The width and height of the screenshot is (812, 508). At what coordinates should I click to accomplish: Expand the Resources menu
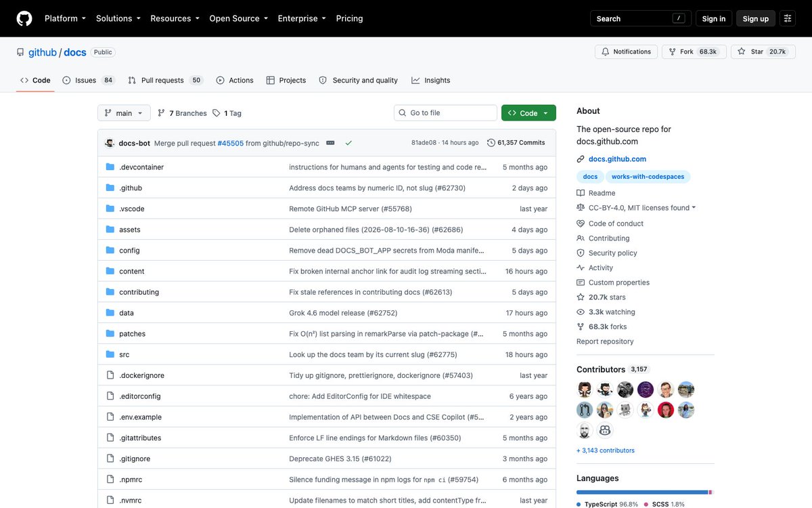point(175,18)
